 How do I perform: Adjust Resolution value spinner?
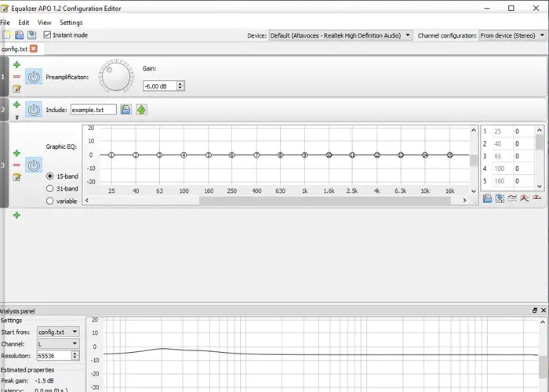(75, 356)
